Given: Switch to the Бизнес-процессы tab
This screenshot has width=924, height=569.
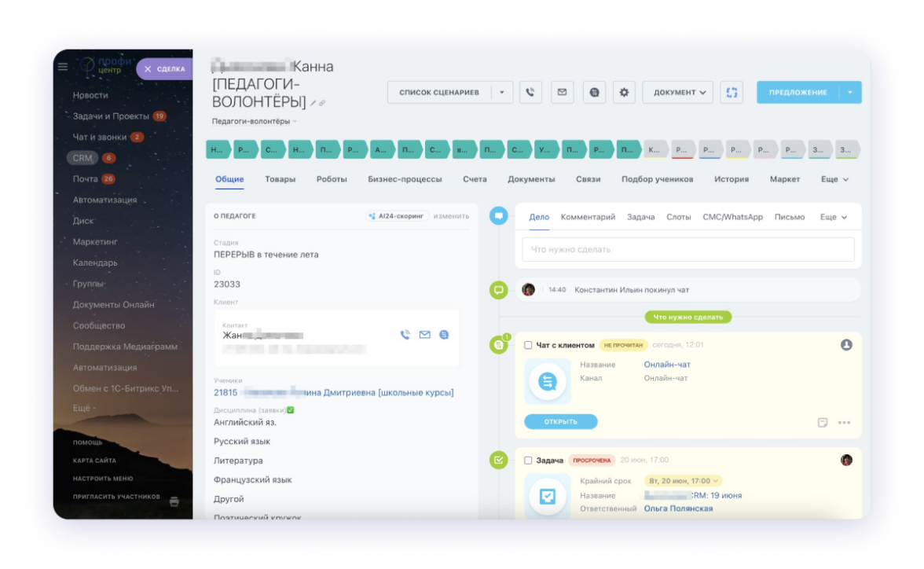Looking at the screenshot, I should pyautogui.click(x=405, y=179).
